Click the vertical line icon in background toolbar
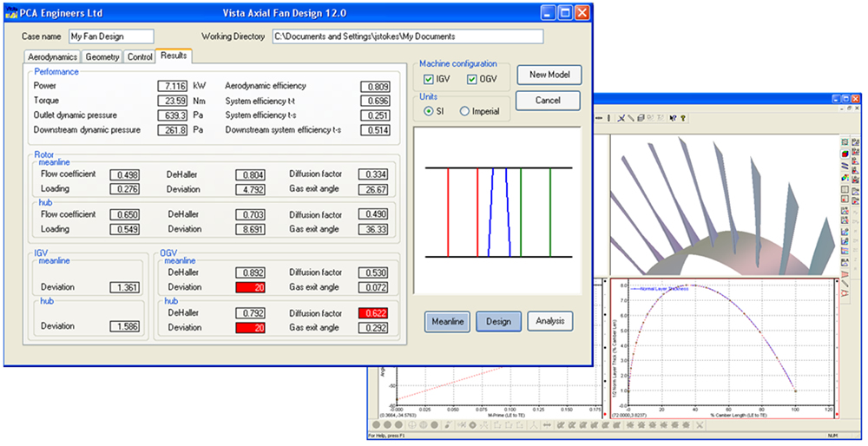 pos(609,118)
